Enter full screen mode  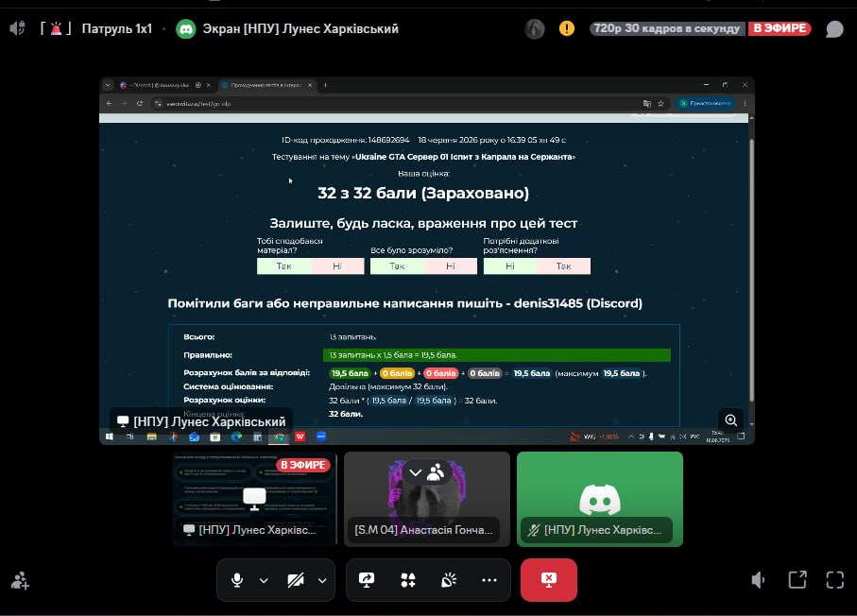(x=835, y=580)
